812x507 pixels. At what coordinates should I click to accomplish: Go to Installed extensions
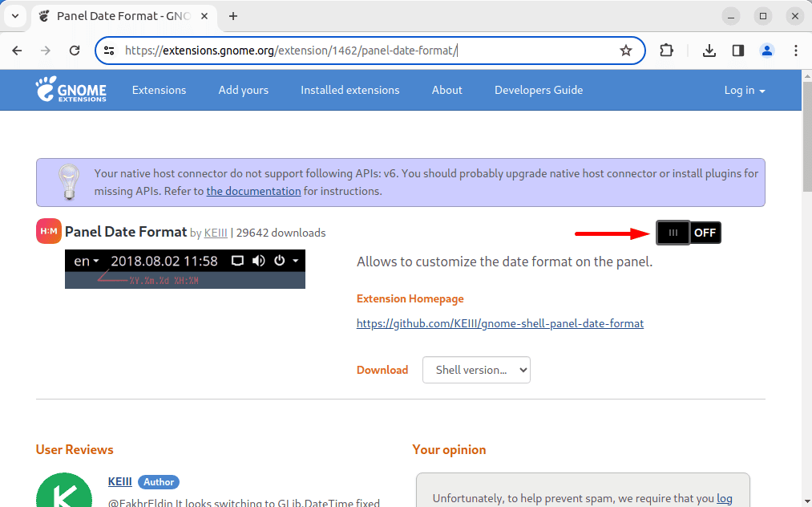[350, 90]
